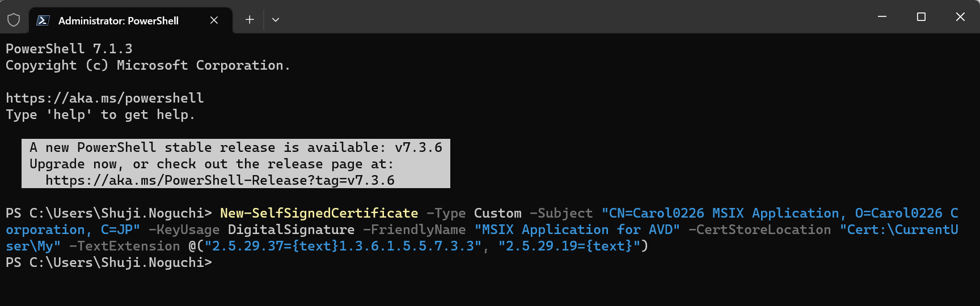This screenshot has width=980, height=306.
Task: Close the terminal window
Action: pyautogui.click(x=960, y=17)
